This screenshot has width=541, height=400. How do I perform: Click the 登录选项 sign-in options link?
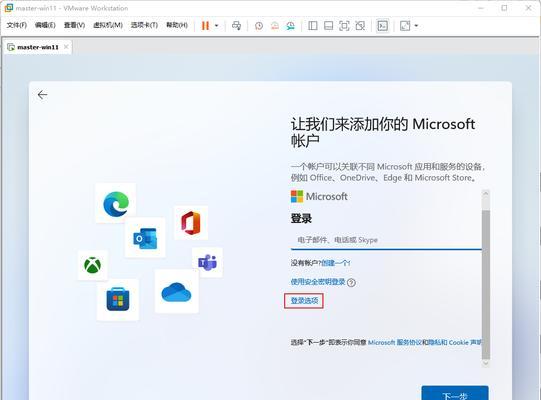pos(304,301)
